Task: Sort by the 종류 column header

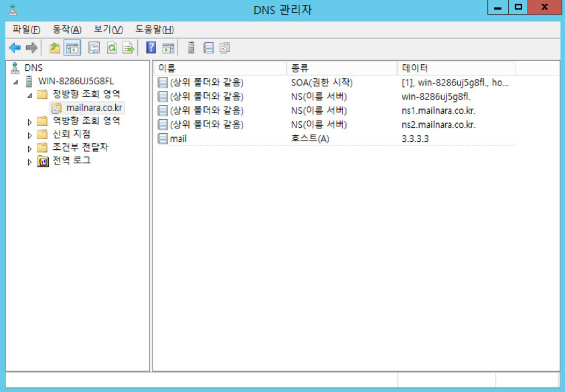Action: (342, 68)
